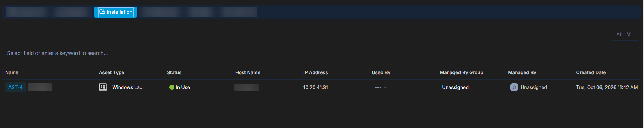
Task: Open the AST-4 asset link
Action: tap(15, 87)
